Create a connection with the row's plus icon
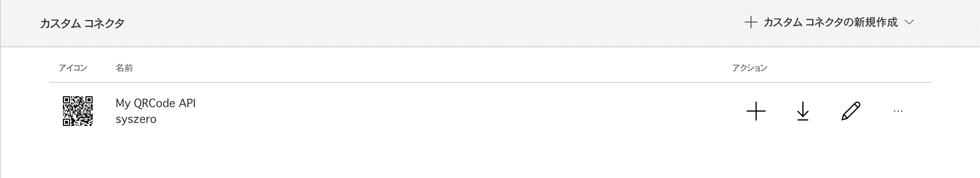The height and width of the screenshot is (178, 980). coord(756,111)
